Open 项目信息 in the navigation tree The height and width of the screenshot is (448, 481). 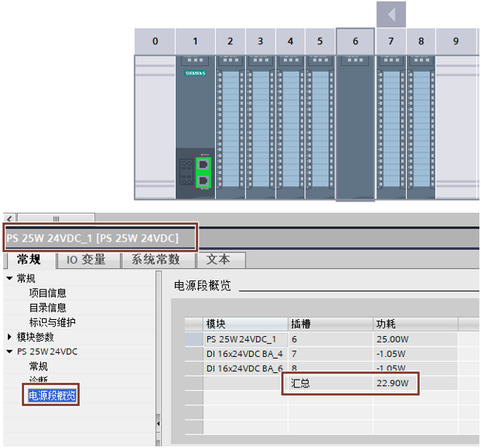click(x=48, y=293)
